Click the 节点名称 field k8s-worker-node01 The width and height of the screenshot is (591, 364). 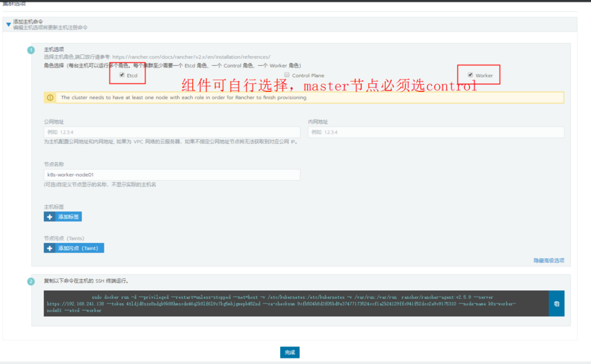(172, 175)
